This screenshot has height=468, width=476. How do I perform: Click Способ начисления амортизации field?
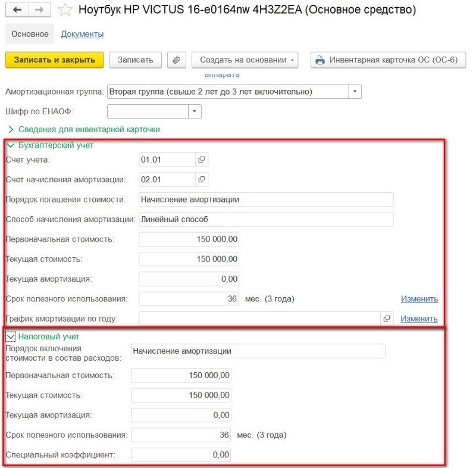tap(266, 219)
